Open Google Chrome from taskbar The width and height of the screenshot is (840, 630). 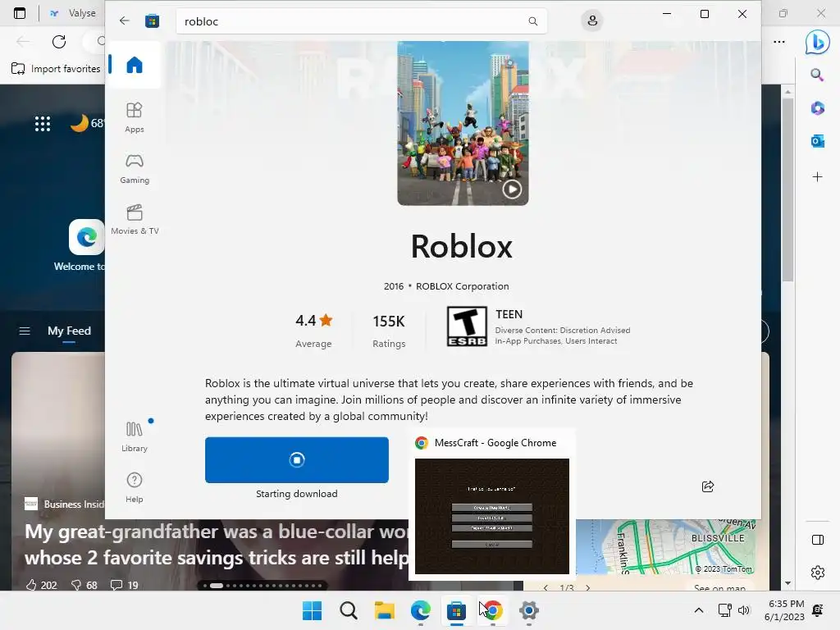coord(492,610)
